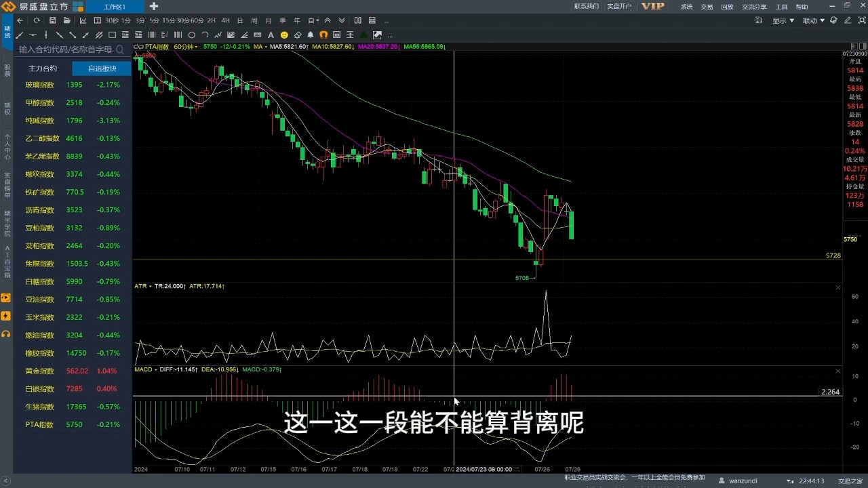This screenshot has width=868, height=488.
Task: Click the pencil edit icon at top right
Action: click(847, 20)
